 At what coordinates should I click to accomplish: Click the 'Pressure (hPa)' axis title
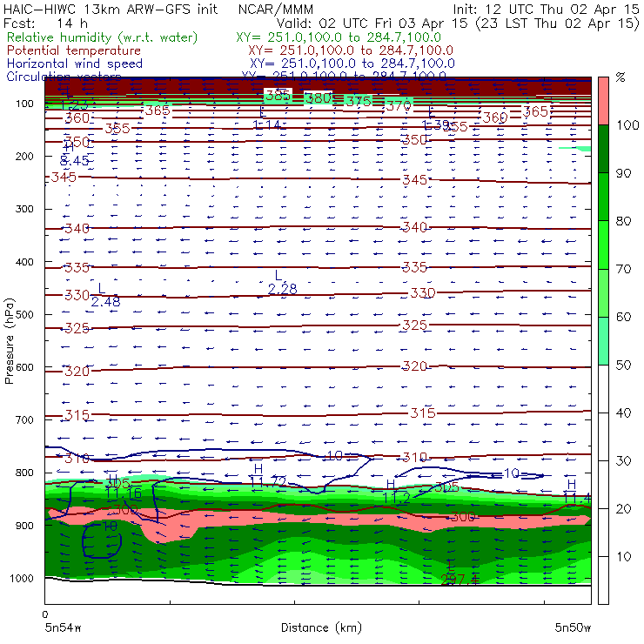9,341
